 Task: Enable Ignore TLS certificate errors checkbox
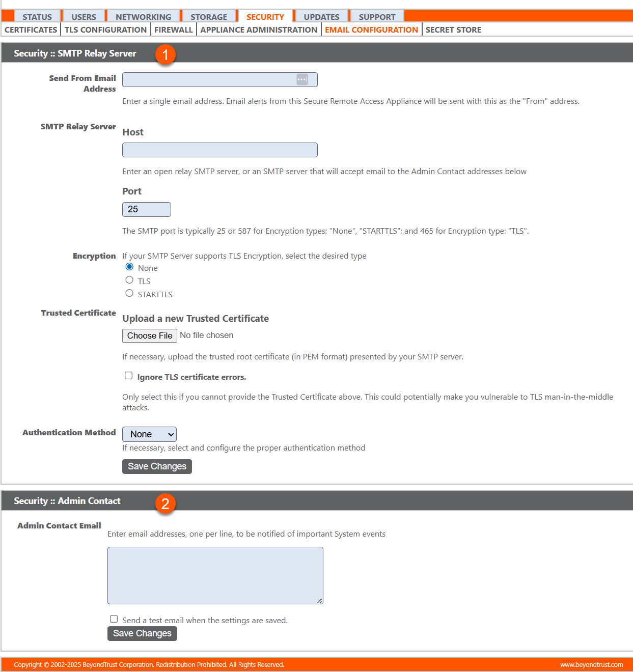tap(128, 376)
